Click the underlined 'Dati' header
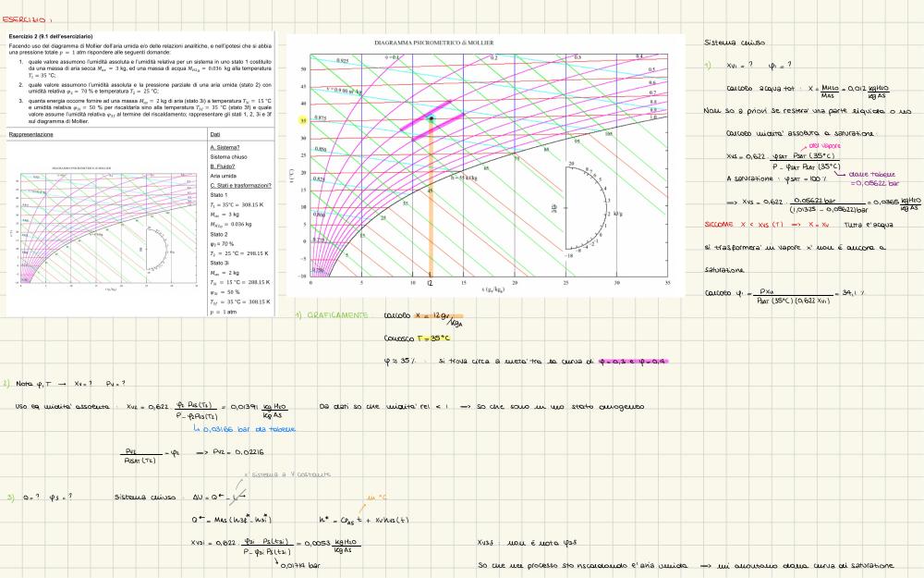This screenshot has width=924, height=578. [x=215, y=134]
